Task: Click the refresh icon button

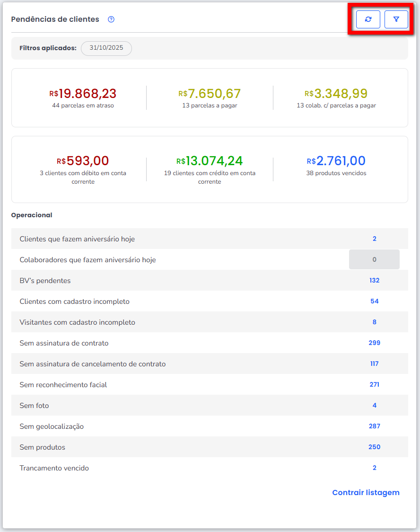Action: tap(368, 19)
